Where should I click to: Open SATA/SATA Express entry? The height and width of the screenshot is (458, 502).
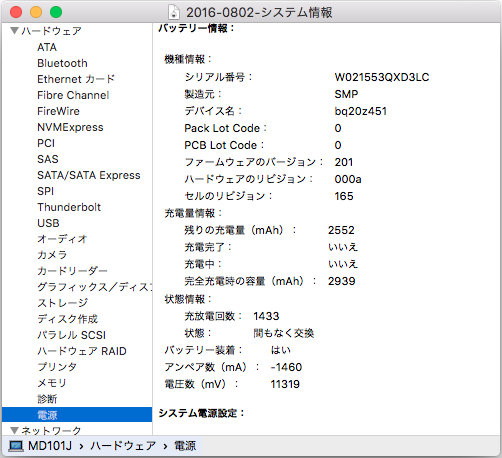(x=89, y=175)
